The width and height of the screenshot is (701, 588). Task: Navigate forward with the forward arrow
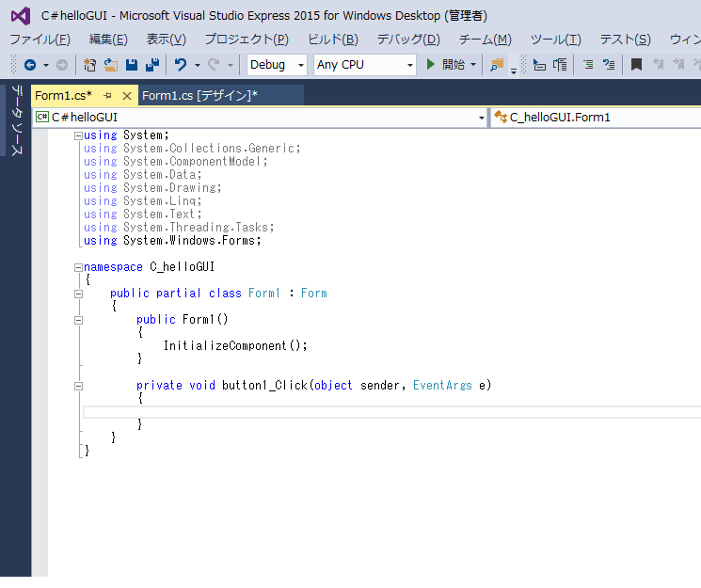62,65
